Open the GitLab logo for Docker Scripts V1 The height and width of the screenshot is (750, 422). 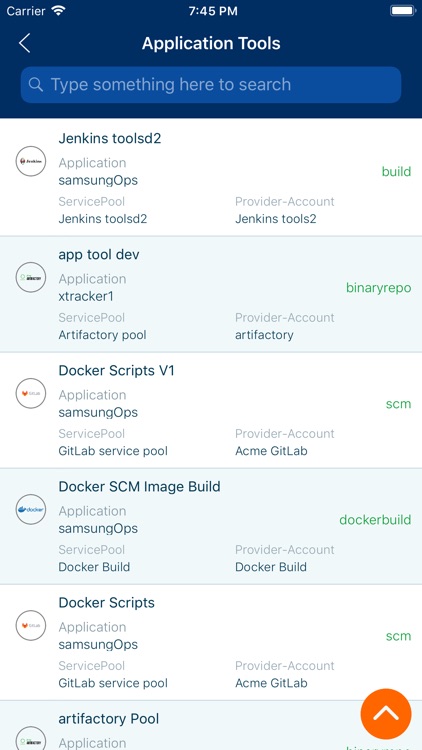[31, 393]
